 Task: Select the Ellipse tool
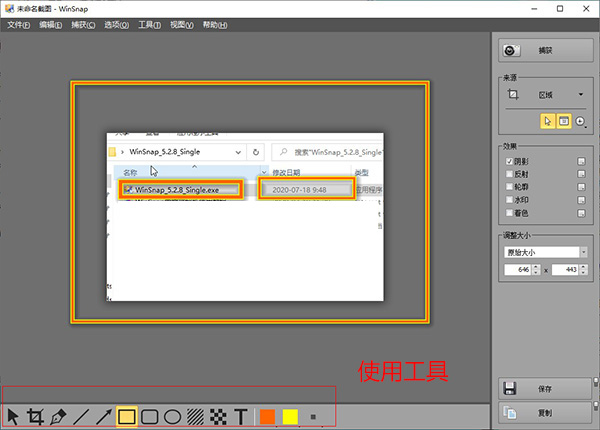(173, 417)
